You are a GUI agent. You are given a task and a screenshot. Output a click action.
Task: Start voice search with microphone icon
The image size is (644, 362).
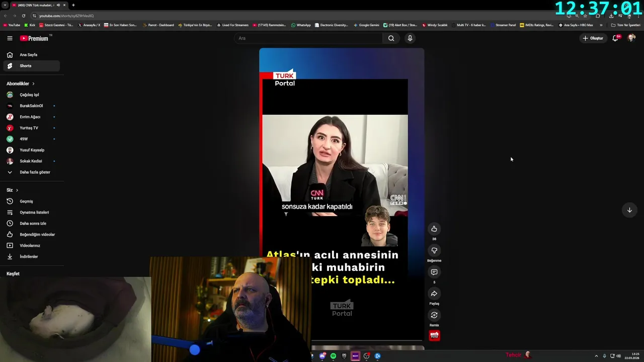pos(410,38)
